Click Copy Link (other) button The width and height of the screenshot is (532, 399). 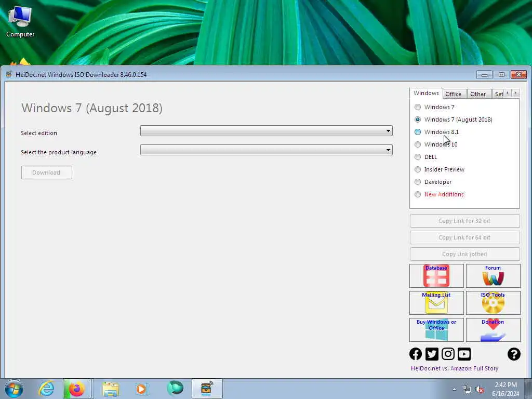coord(464,254)
